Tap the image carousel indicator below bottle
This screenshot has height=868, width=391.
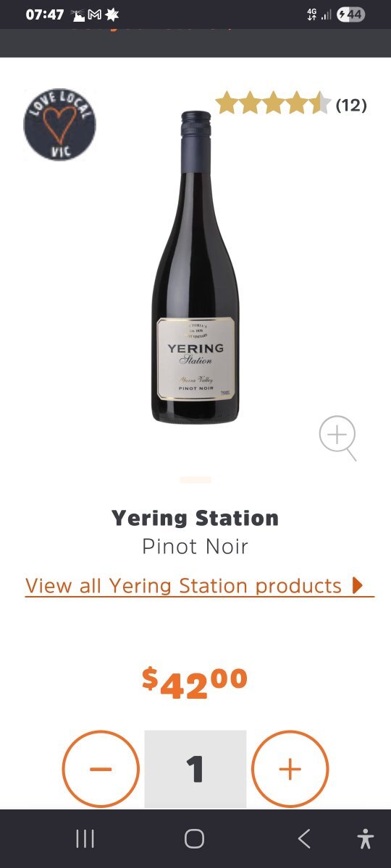(195, 480)
